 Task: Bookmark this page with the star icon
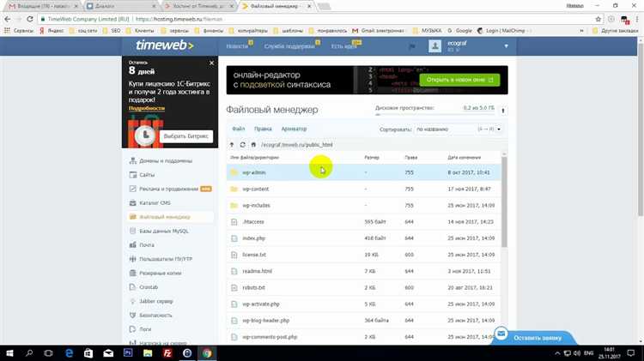click(x=598, y=19)
